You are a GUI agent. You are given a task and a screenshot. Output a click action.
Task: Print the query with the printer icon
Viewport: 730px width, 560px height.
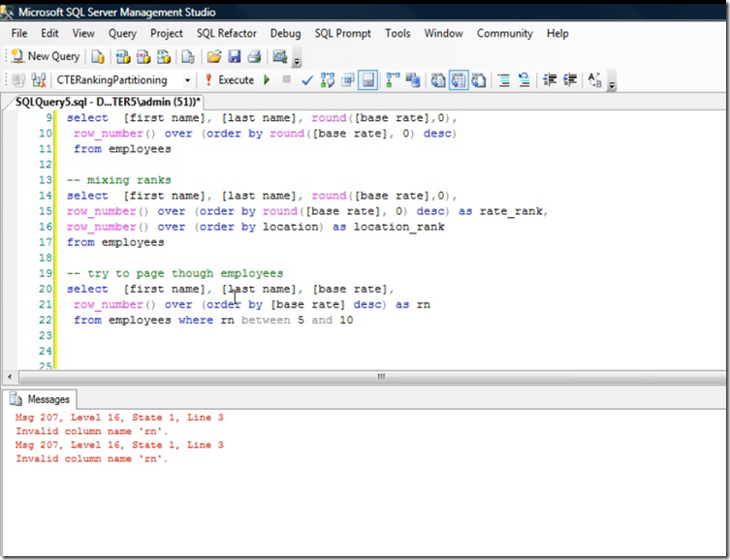[x=254, y=57]
